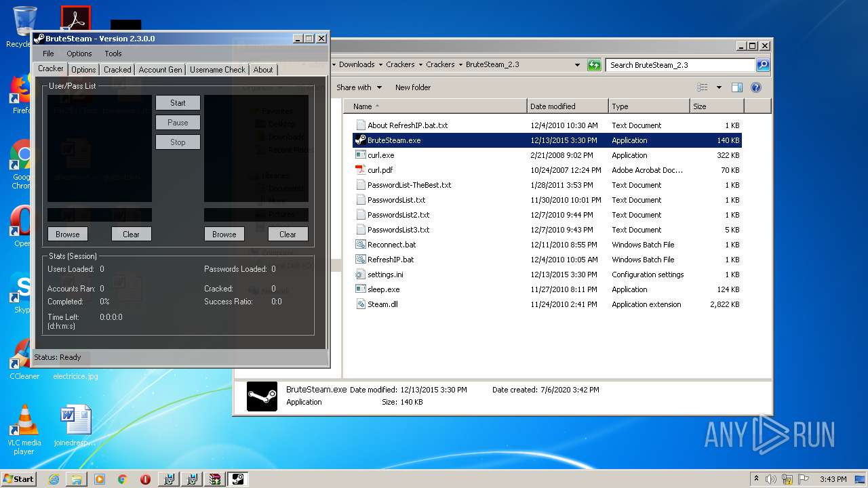Image resolution: width=868 pixels, height=488 pixels.
Task: Select the sleep.exe application icon
Action: [361, 289]
